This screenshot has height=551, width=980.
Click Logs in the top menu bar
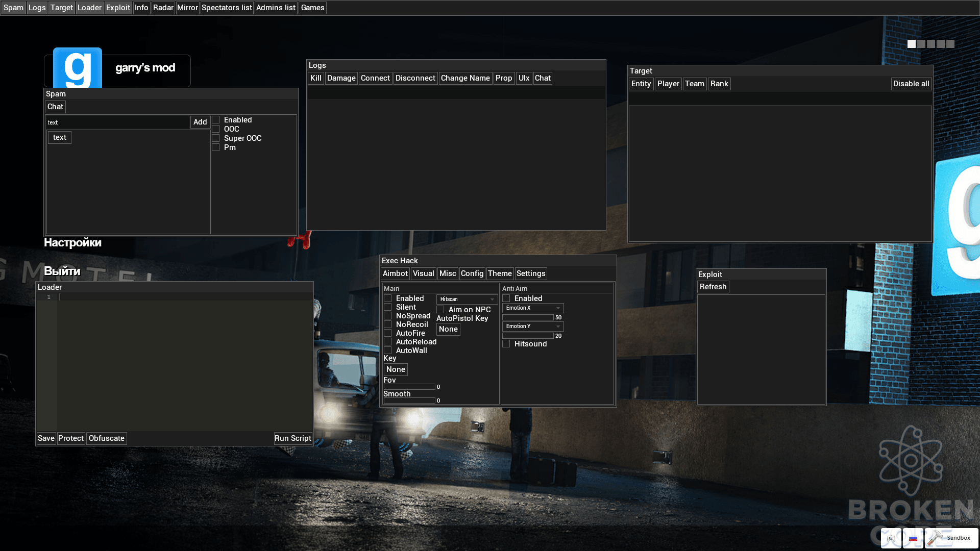[x=37, y=8]
